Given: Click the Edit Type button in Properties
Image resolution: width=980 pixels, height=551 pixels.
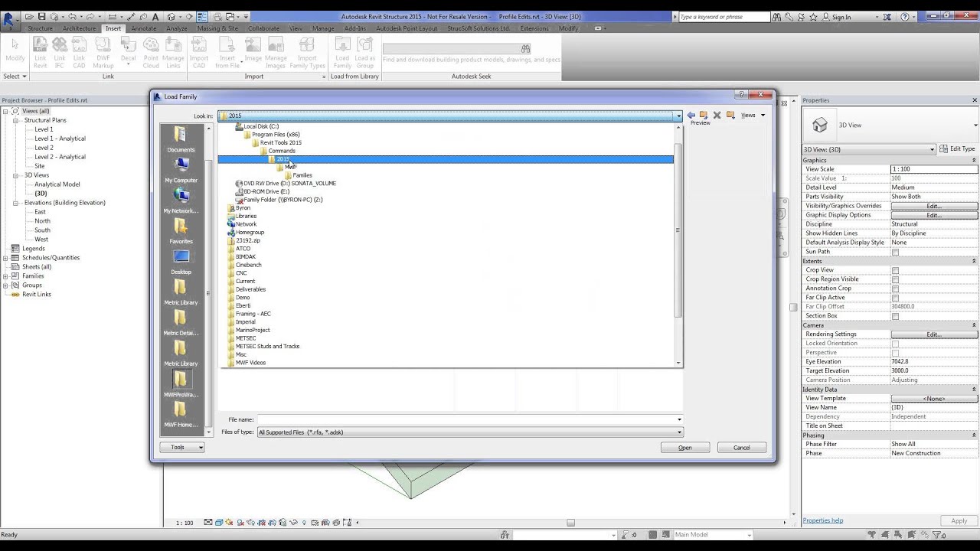Looking at the screenshot, I should 958,148.
